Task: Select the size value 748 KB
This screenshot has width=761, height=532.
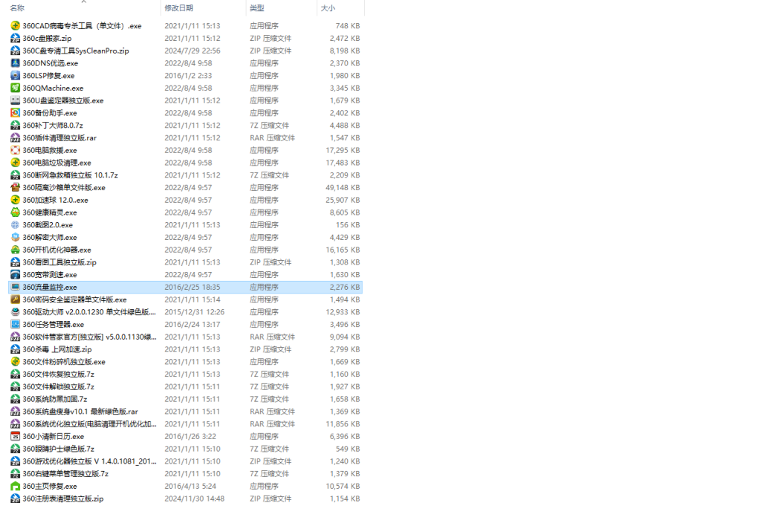Action: (x=348, y=26)
